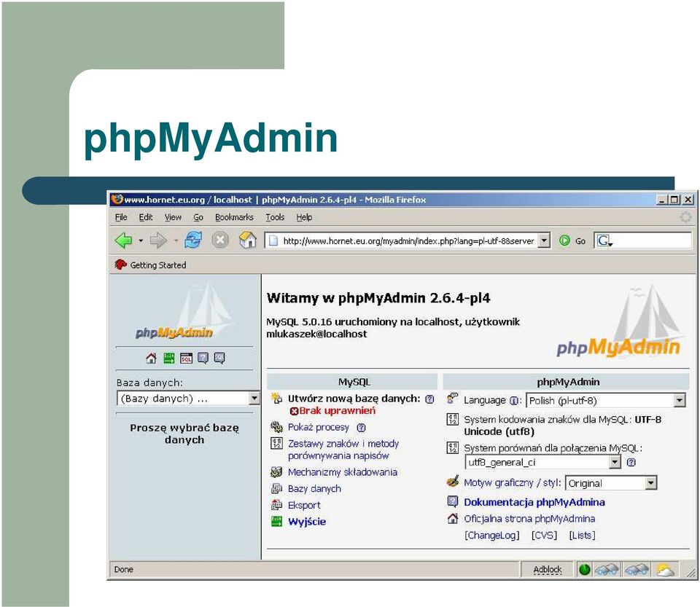The image size is (700, 607).
Task: Click the Bazy danych link
Action: (314, 488)
